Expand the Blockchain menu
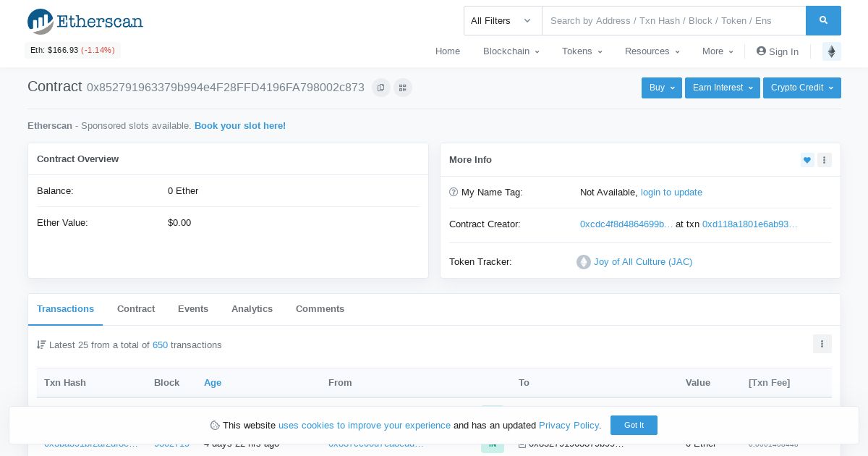Screen dimensions: 868x456 click(x=511, y=51)
